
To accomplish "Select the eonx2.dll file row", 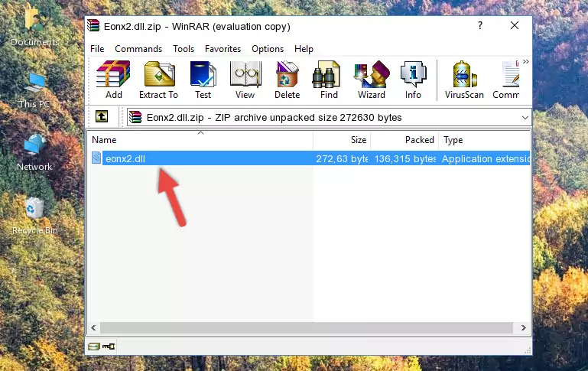I will pos(310,158).
